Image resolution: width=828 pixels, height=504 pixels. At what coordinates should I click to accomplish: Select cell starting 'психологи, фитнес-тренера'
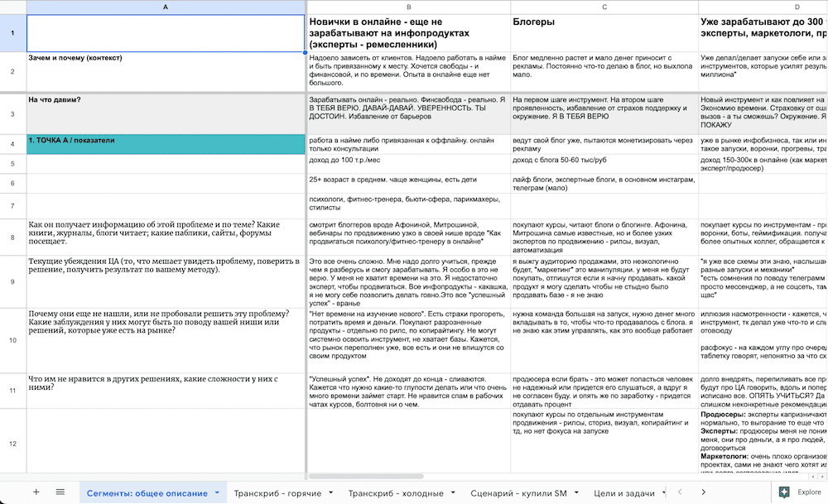[x=409, y=206]
